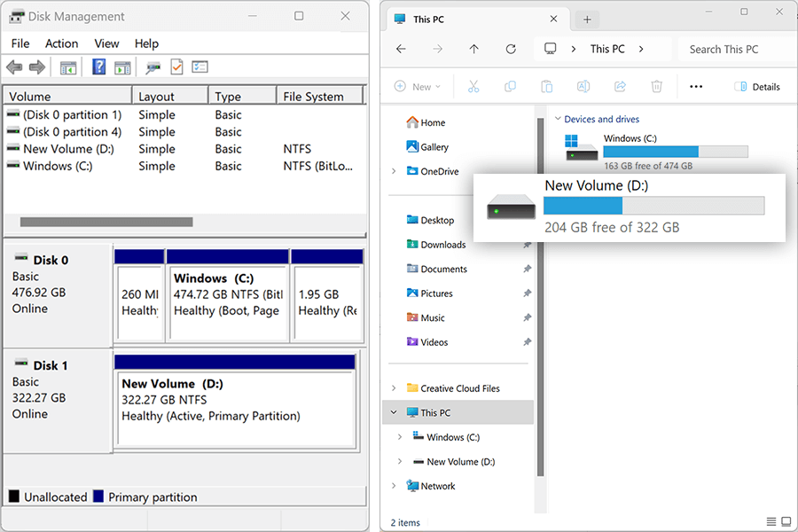Select the (Disk 0 partition 1) row

coord(184,115)
